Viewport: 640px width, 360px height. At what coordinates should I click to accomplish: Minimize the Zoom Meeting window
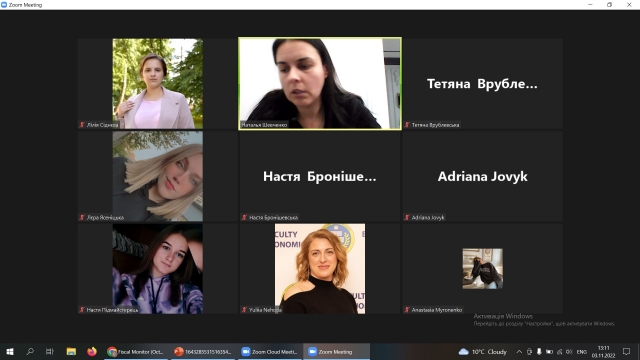click(590, 5)
